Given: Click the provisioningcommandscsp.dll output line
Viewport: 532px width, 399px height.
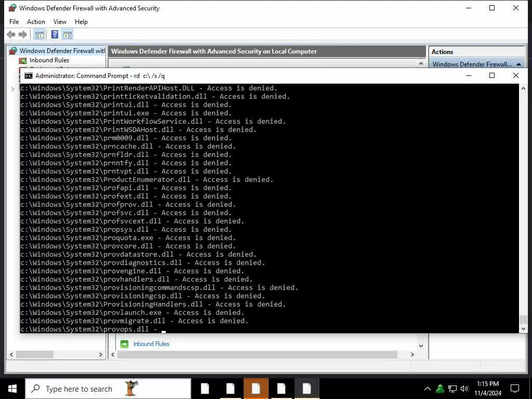Looking at the screenshot, I should tap(159, 288).
